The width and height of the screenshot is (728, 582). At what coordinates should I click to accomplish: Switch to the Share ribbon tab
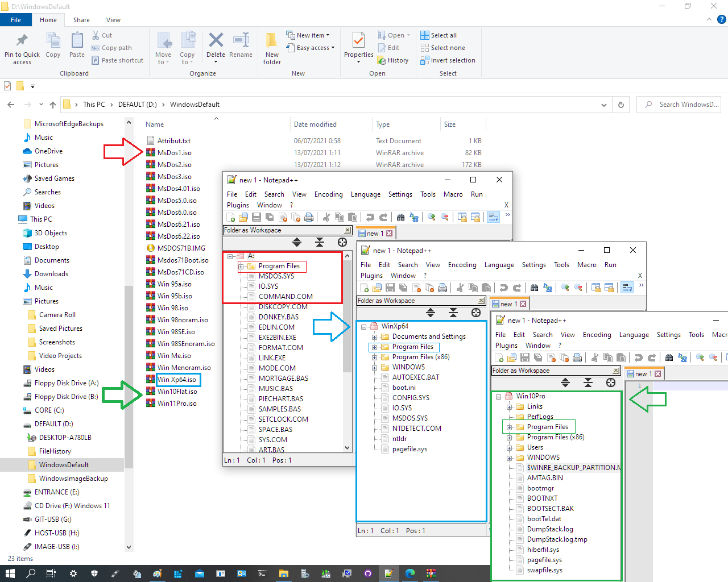pos(81,20)
